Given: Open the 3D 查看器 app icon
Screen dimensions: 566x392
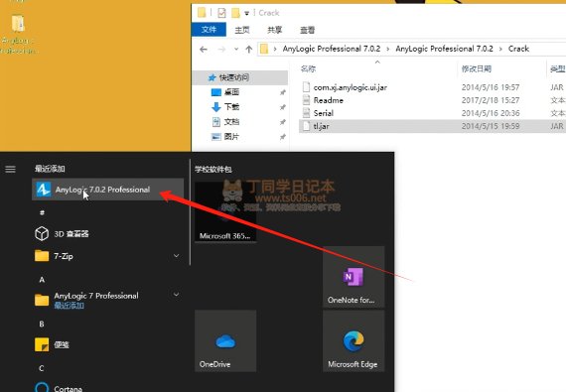Looking at the screenshot, I should 42,233.
